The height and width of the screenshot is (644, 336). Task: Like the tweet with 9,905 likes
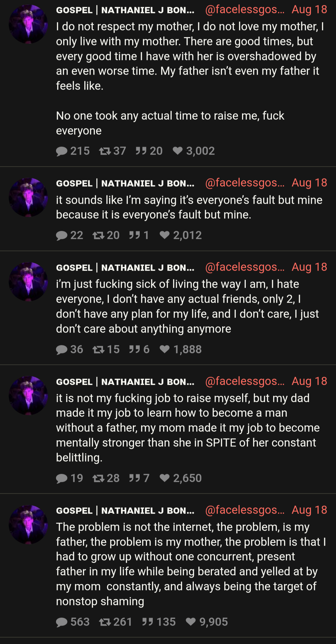[191, 622]
